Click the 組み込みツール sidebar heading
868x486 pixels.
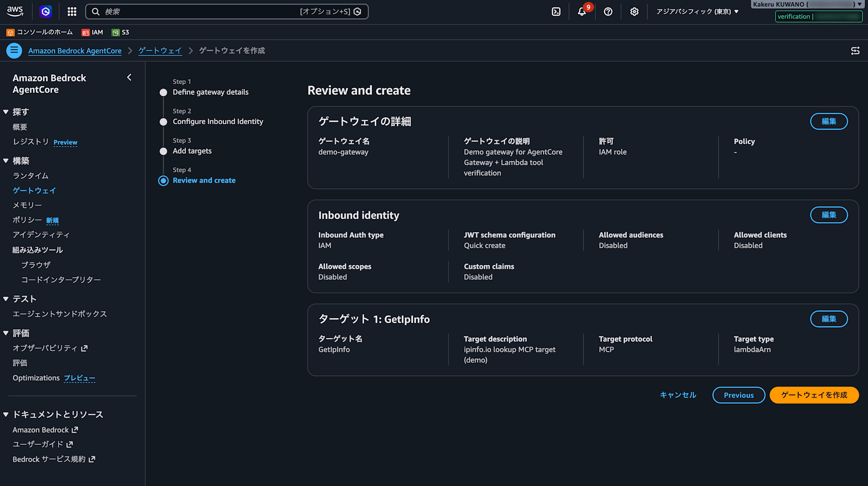[x=38, y=250]
